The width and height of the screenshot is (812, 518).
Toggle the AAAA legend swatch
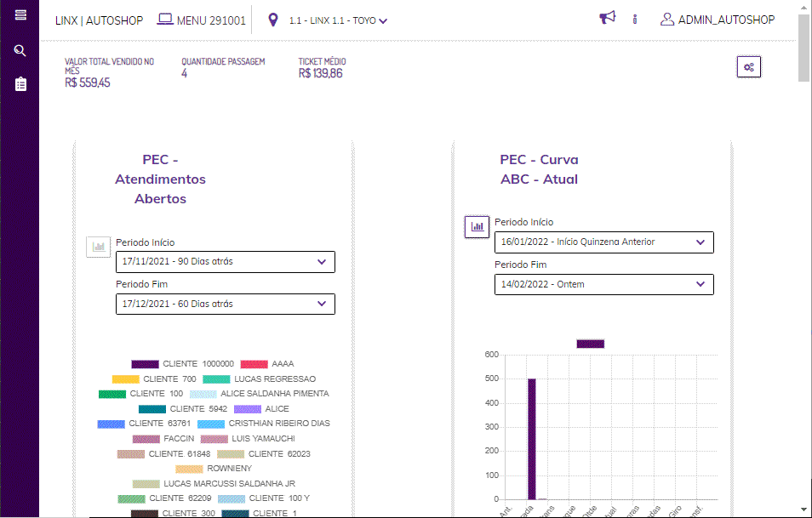[x=254, y=364]
